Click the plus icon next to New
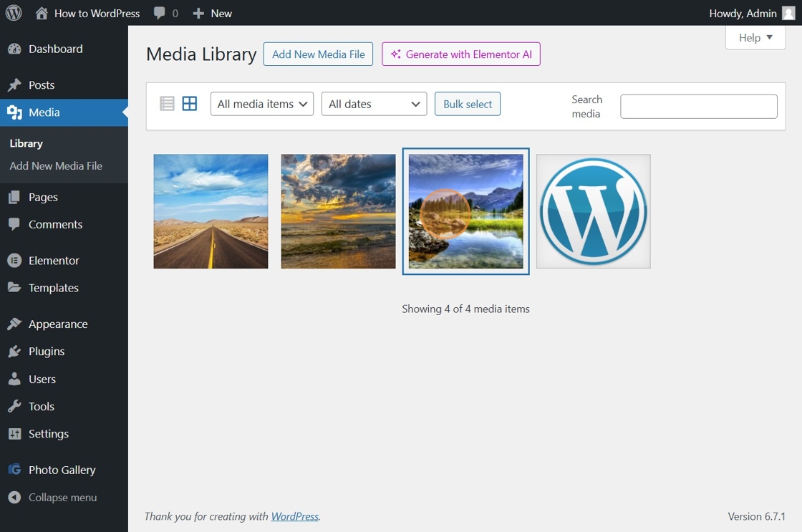This screenshot has height=532, width=802. [198, 14]
